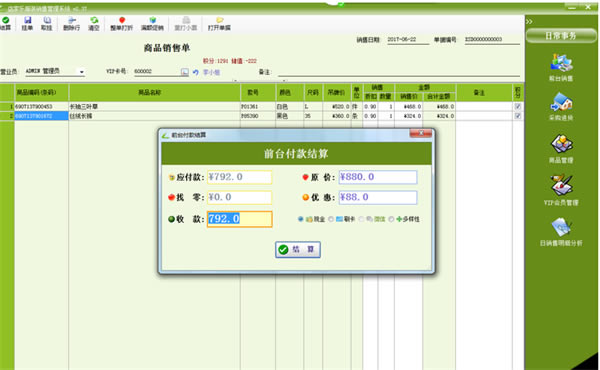Viewport: 600px width, 370px height.
Task: Click tag price cell ¥520.0
Action: coord(337,106)
